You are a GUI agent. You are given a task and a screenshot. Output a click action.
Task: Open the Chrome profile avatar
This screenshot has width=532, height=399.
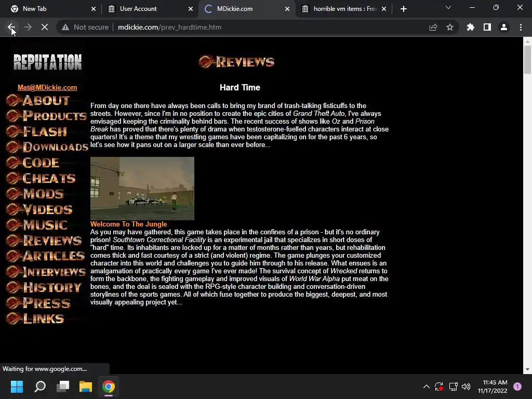504,27
